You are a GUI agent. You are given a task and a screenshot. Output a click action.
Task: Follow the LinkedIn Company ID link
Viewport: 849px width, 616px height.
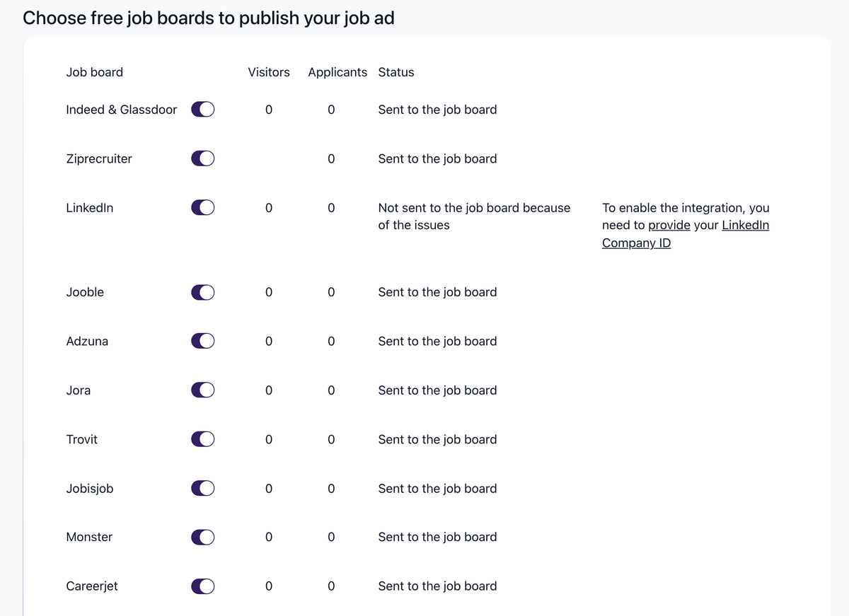click(x=686, y=234)
